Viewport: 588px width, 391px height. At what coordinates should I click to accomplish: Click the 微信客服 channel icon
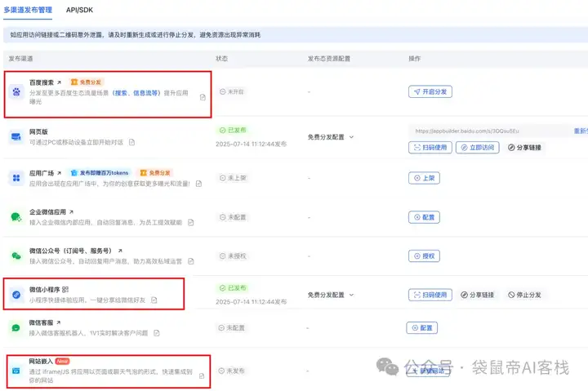coord(16,327)
